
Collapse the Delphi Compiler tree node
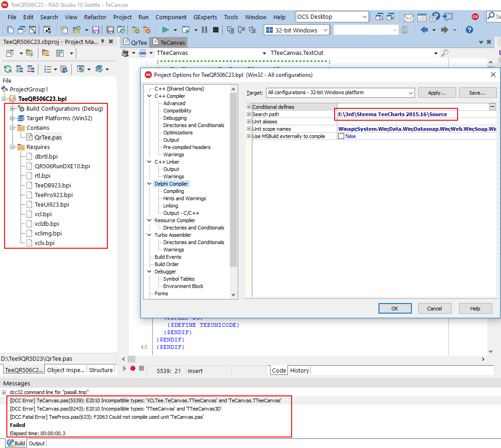149,184
